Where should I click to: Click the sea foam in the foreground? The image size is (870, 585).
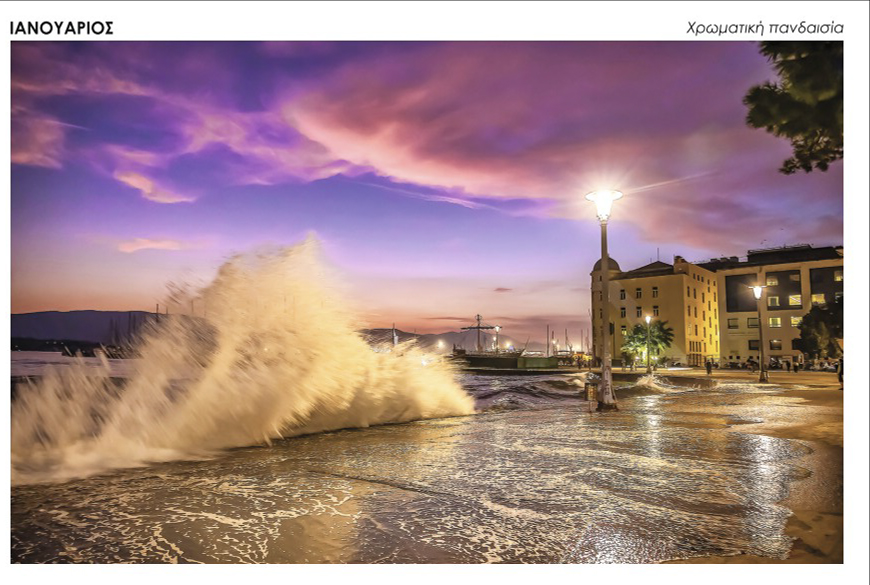(300, 510)
